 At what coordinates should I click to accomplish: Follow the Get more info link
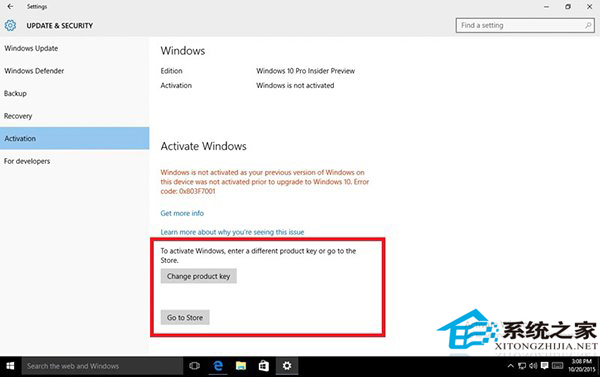click(182, 213)
